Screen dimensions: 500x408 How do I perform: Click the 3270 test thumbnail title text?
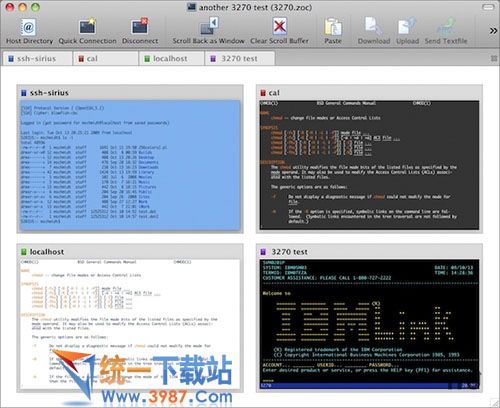[289, 252]
